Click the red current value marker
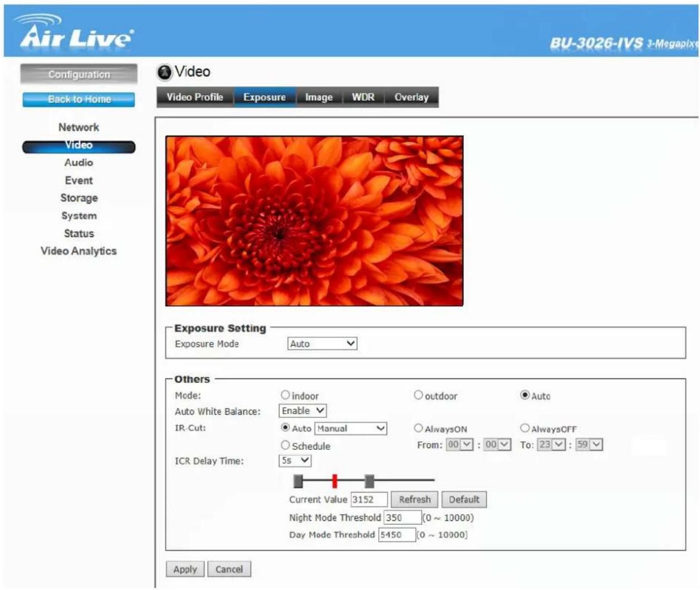 pos(335,480)
